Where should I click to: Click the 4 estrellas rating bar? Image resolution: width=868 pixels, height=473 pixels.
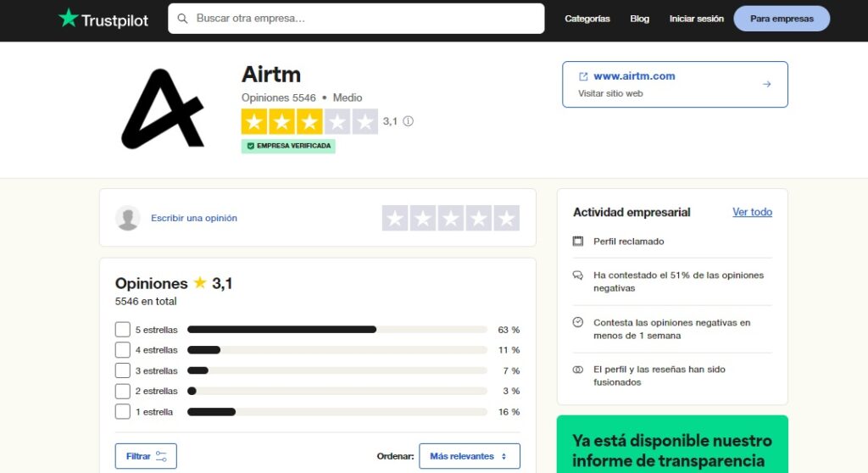point(337,350)
